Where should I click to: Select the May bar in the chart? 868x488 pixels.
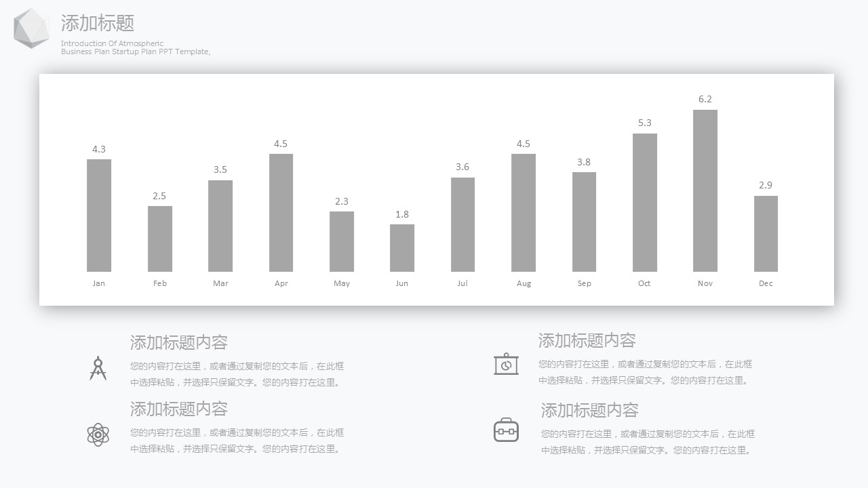(x=342, y=241)
